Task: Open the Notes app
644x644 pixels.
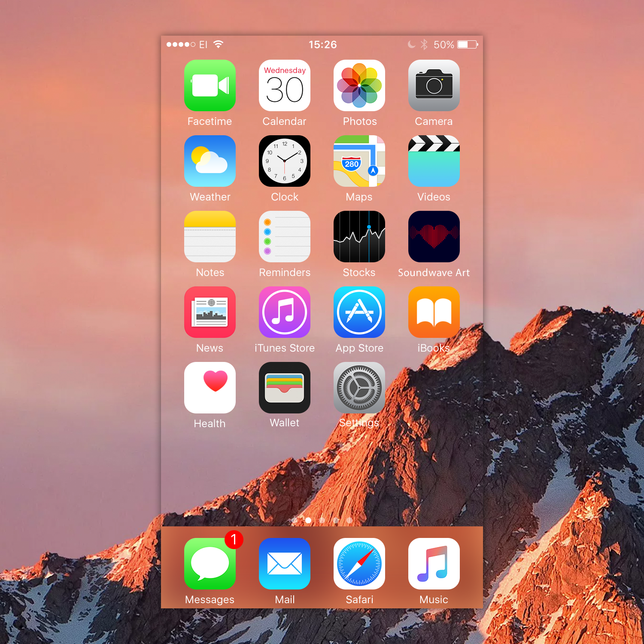Action: pyautogui.click(x=210, y=237)
